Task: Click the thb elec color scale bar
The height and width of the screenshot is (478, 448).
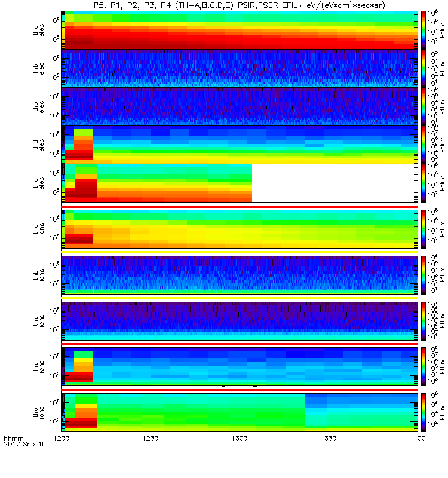Action: tap(424, 68)
